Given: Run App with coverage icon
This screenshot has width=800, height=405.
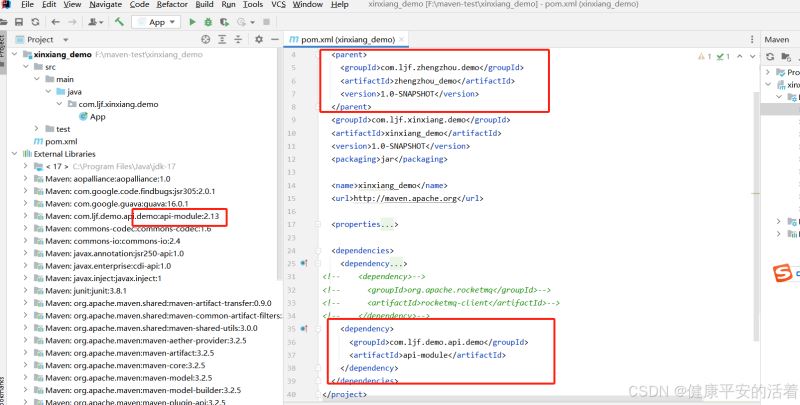Looking at the screenshot, I should 224,22.
